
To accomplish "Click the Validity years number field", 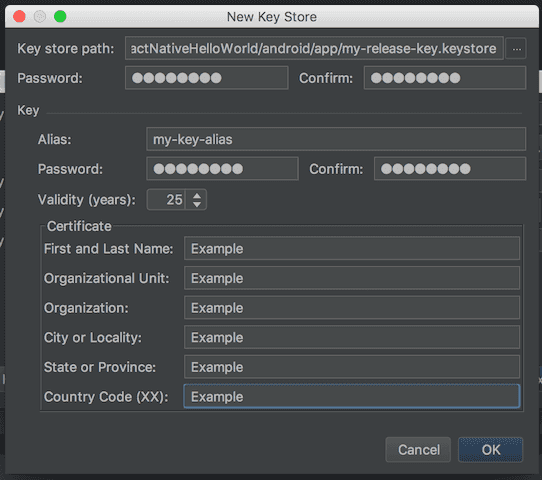I will (167, 199).
